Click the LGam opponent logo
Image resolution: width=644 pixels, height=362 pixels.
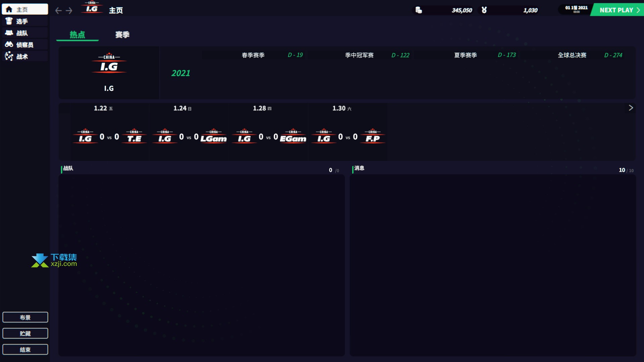click(214, 136)
